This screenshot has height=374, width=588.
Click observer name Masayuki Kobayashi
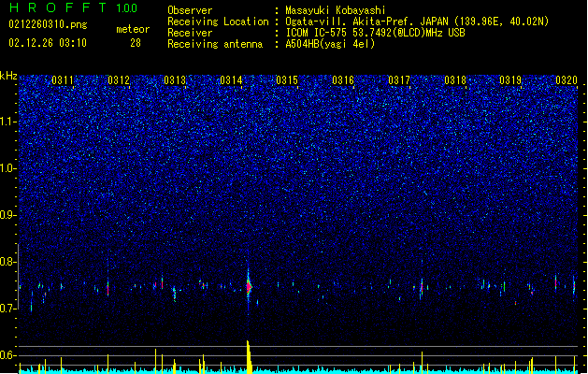[x=336, y=10]
